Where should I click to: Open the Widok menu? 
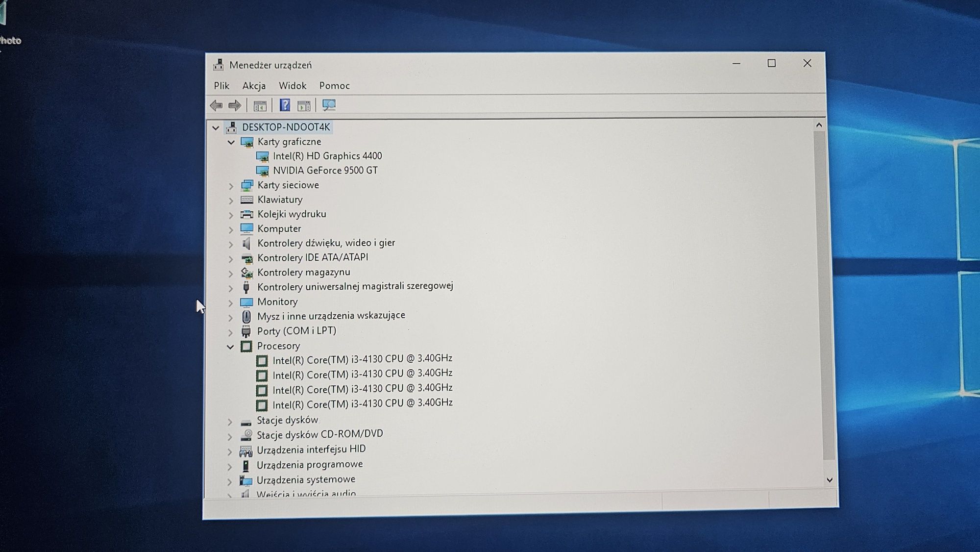(x=293, y=86)
